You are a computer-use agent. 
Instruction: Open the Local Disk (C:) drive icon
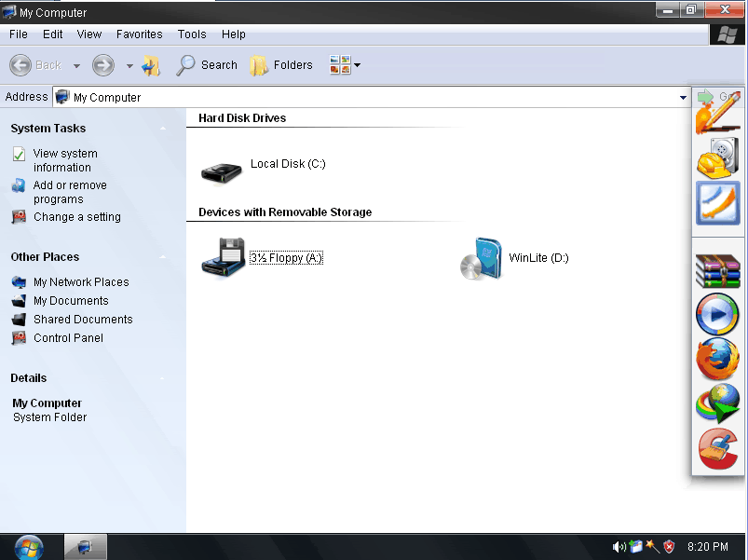[x=222, y=172]
